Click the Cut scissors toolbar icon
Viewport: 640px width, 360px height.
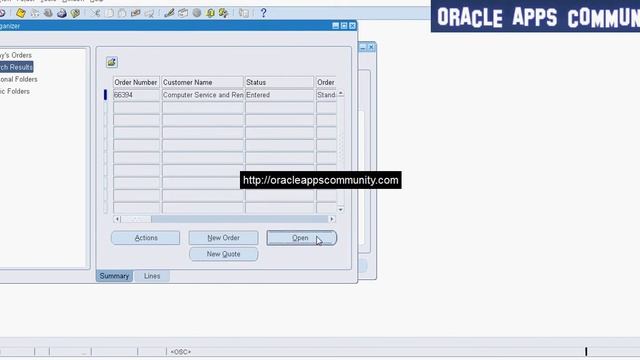(96, 13)
